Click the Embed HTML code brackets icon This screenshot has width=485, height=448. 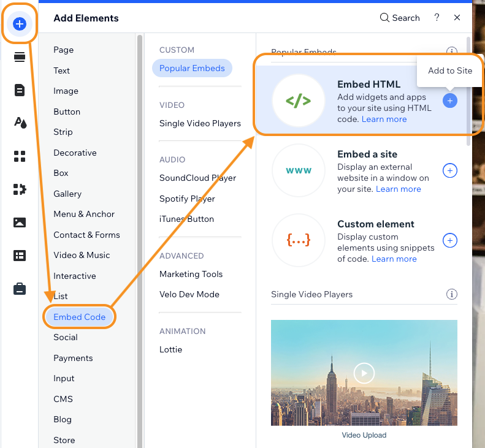(299, 101)
